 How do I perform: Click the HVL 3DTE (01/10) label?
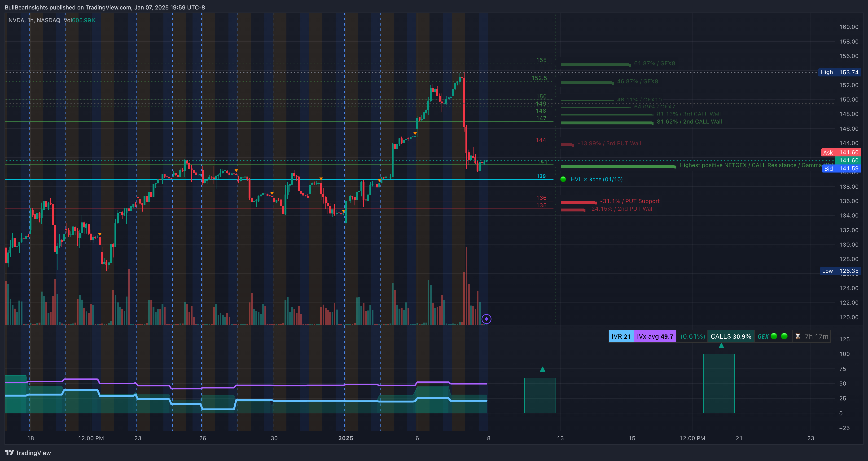pyautogui.click(x=596, y=179)
